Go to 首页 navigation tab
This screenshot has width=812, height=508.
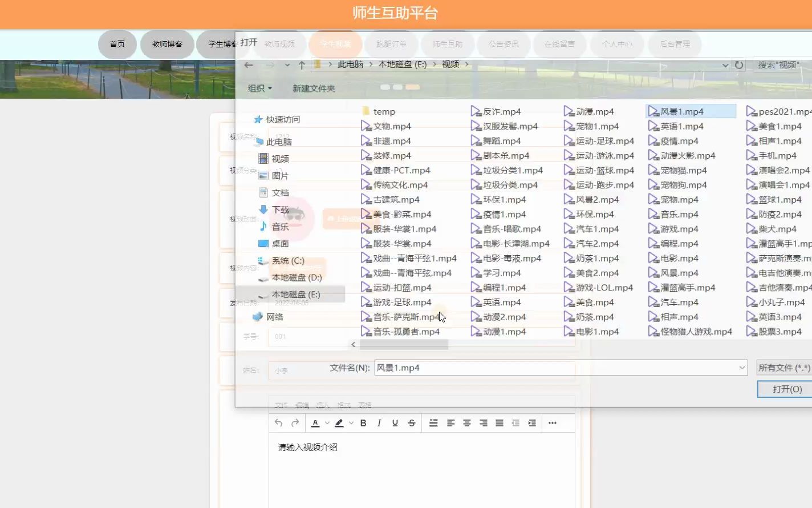point(117,44)
